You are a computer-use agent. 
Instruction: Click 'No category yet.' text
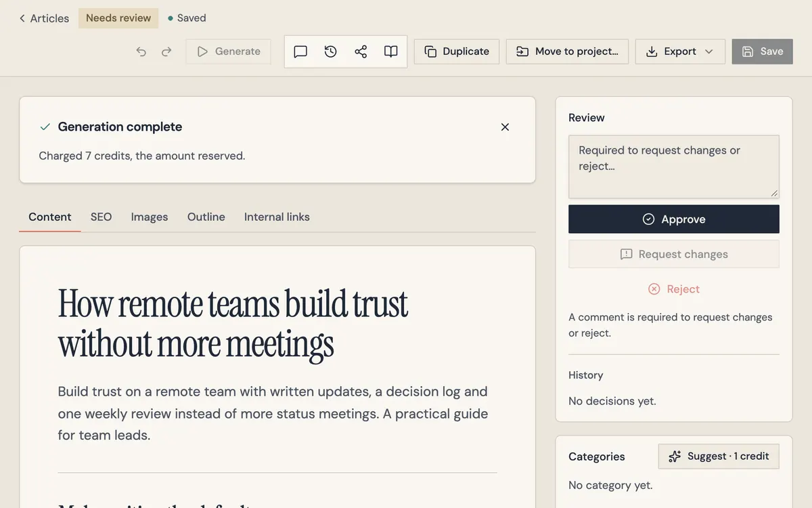(610, 485)
